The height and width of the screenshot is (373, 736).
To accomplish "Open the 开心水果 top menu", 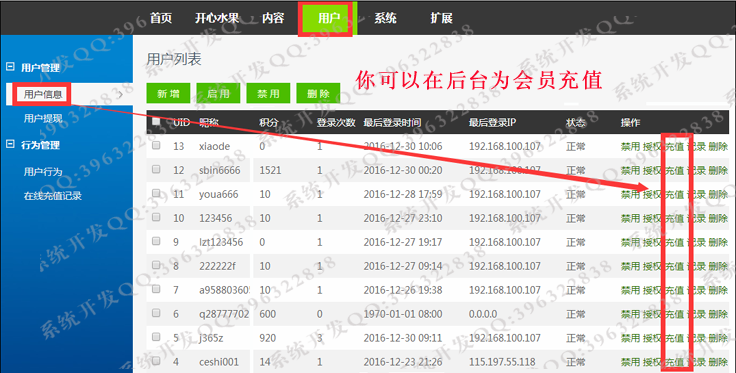I will point(217,18).
